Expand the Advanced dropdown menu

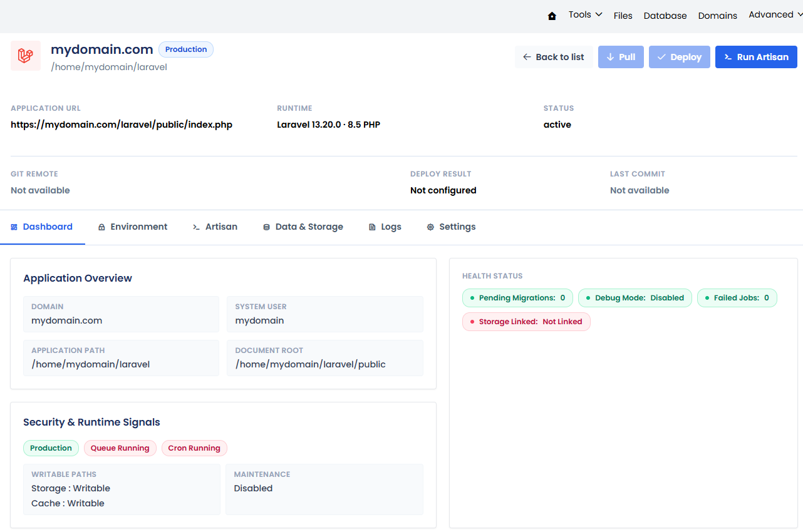(x=775, y=14)
